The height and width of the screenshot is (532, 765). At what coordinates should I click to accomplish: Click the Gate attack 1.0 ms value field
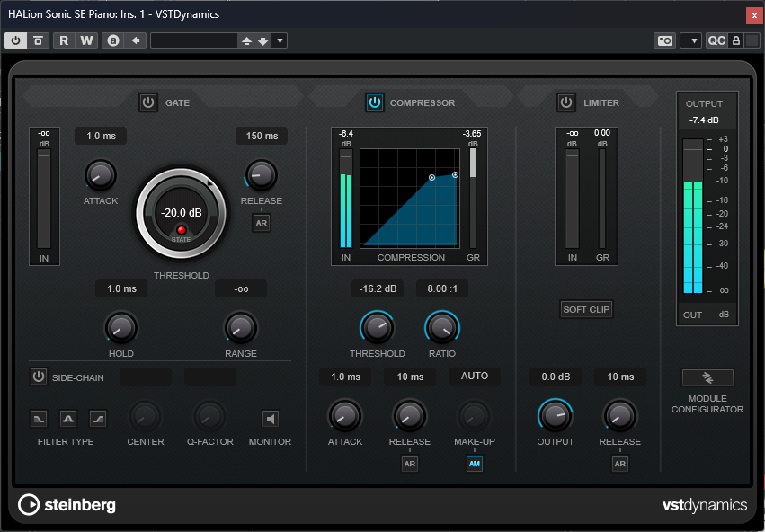(101, 136)
